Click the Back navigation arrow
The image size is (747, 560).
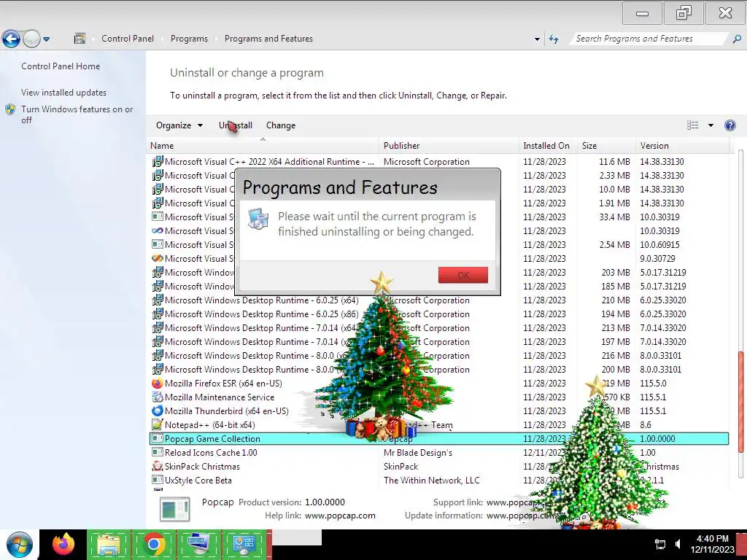11,39
